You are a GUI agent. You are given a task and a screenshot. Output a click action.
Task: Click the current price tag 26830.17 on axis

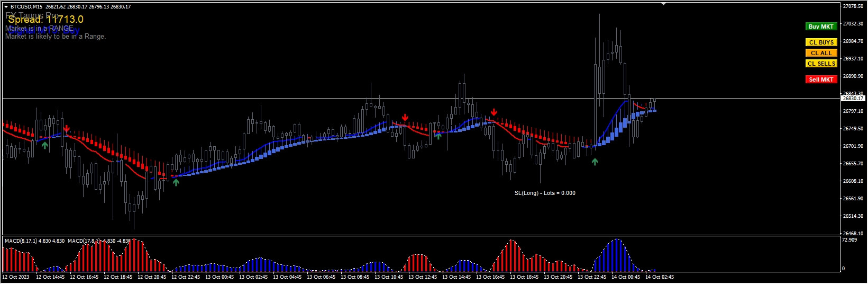click(x=853, y=99)
